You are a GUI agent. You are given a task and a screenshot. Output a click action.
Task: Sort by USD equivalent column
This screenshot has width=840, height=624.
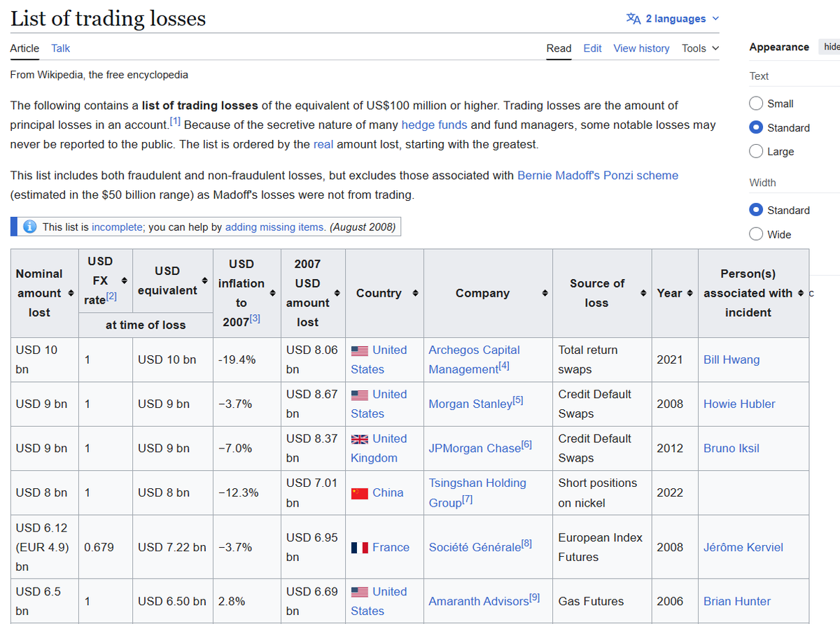click(205, 281)
